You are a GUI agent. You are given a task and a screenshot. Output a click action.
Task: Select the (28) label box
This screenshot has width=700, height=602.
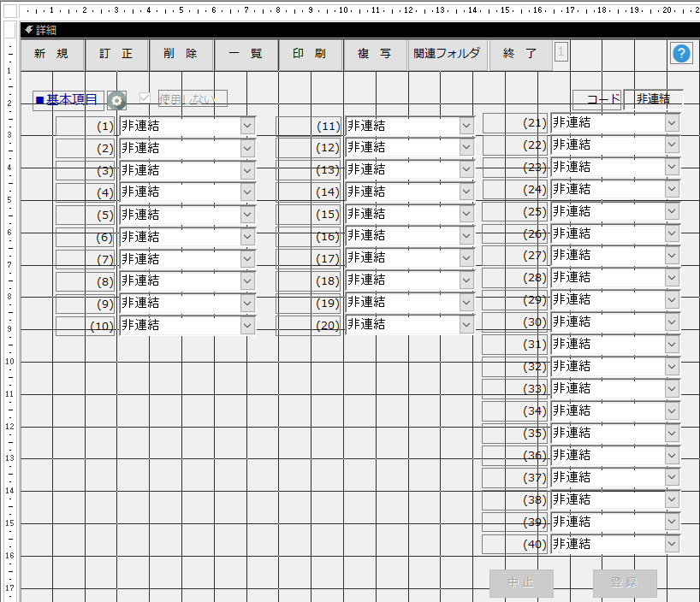pos(515,278)
